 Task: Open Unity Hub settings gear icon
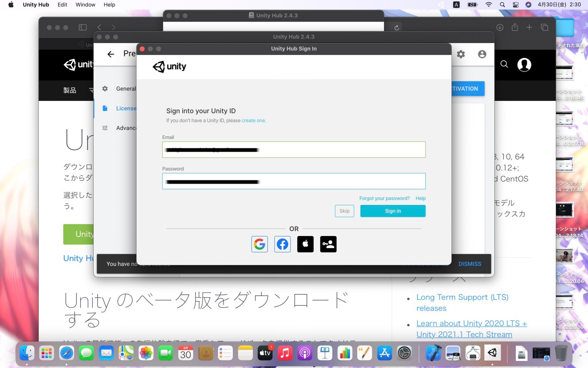[x=461, y=54]
